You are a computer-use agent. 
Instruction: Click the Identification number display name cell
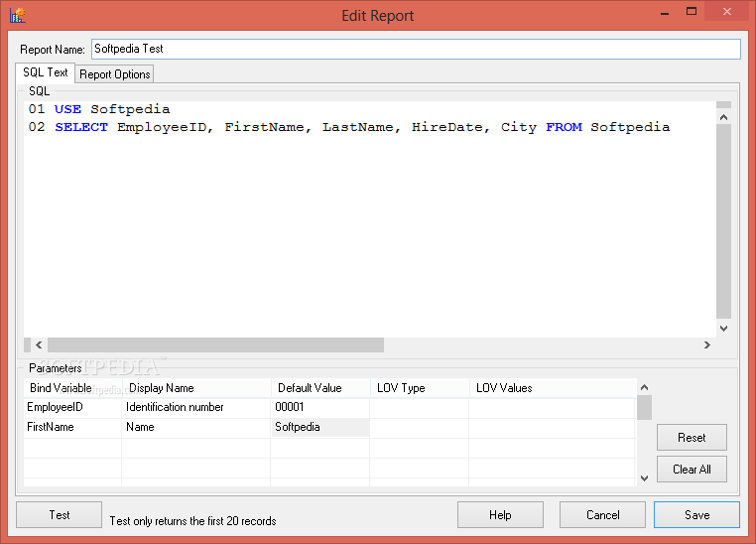(x=195, y=408)
